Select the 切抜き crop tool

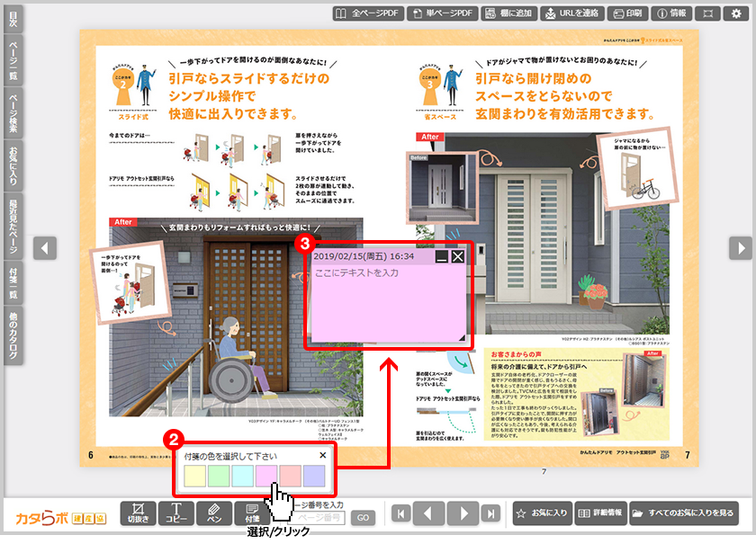(138, 513)
